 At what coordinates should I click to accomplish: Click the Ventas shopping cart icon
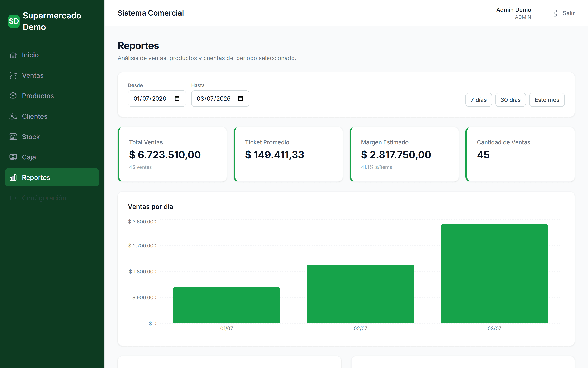point(13,75)
